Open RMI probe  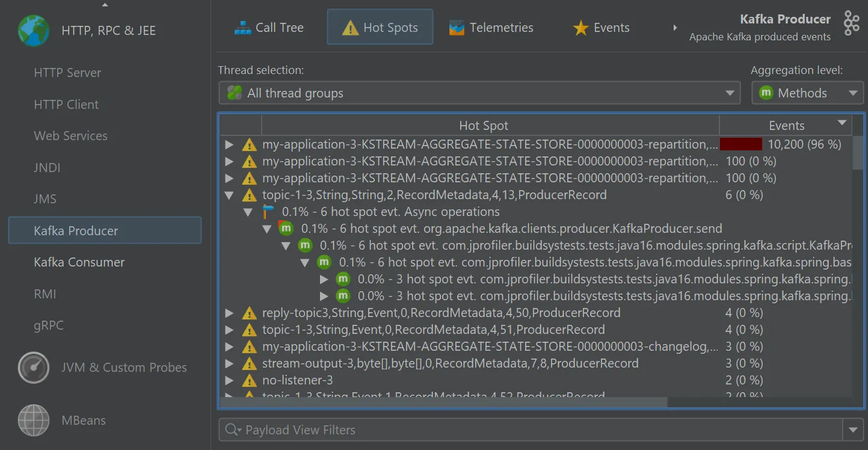(x=45, y=294)
